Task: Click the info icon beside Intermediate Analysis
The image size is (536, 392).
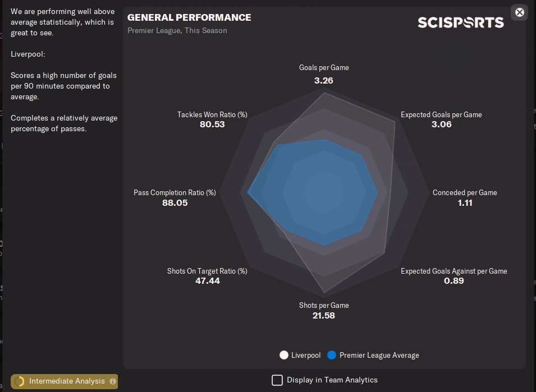Action: coord(113,381)
